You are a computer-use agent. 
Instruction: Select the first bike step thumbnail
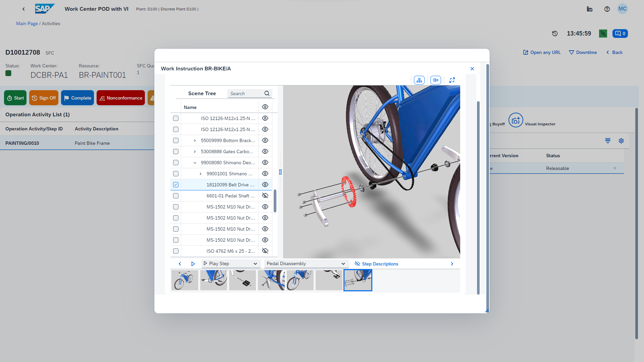[x=184, y=280]
